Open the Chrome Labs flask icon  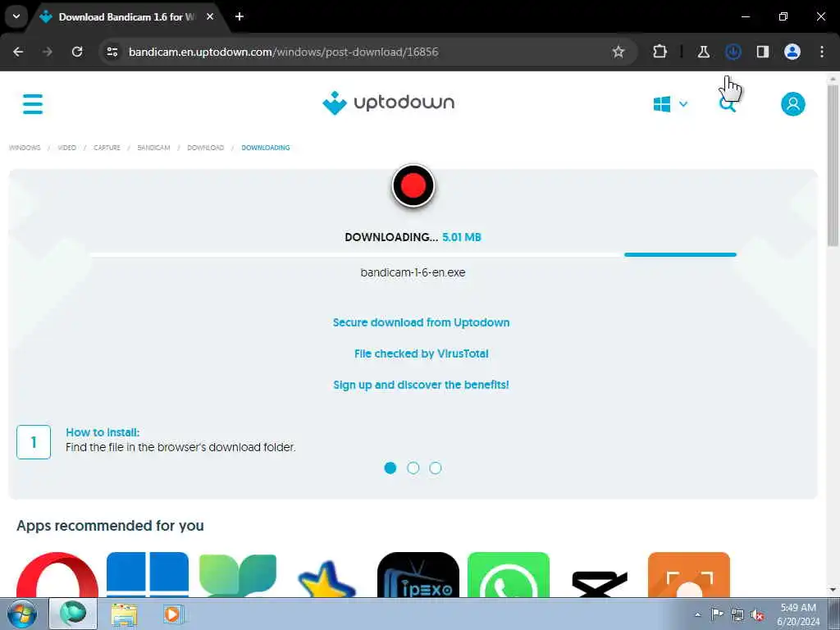[x=703, y=52]
